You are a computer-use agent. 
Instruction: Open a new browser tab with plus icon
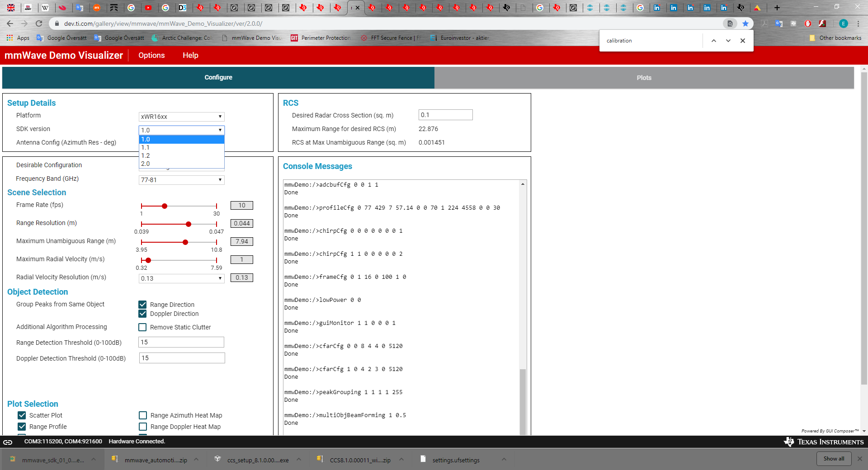pos(777,8)
